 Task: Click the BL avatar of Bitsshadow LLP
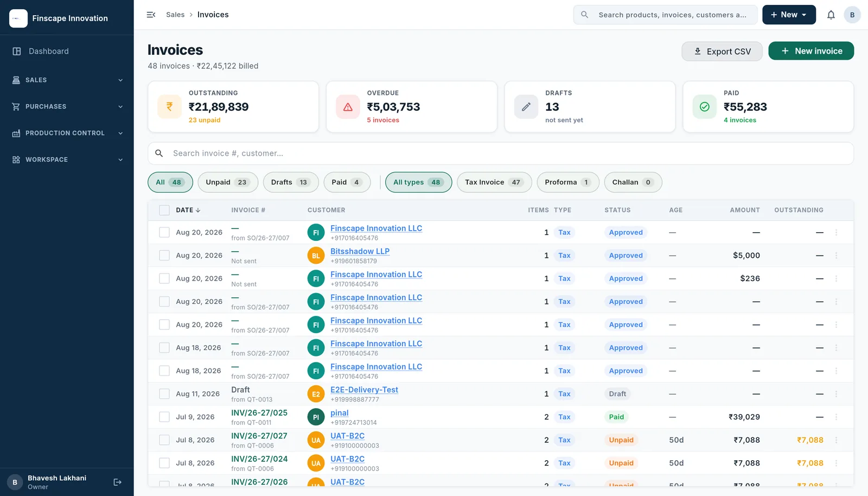[x=316, y=256]
